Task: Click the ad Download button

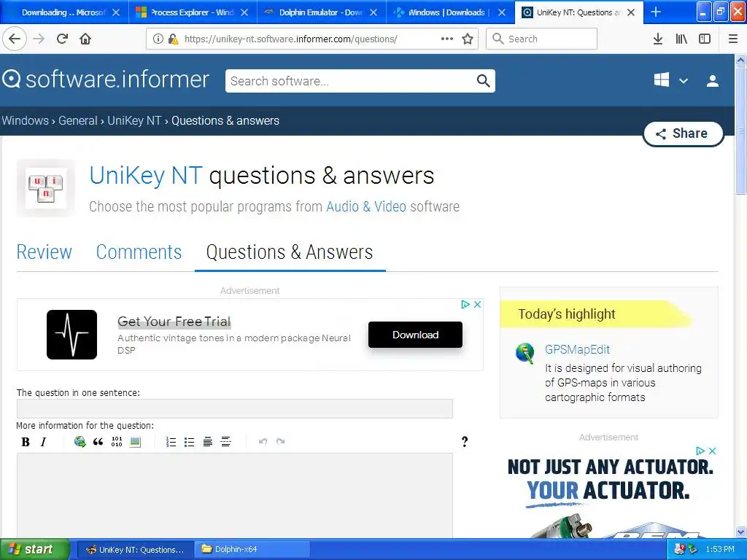Action: (415, 335)
